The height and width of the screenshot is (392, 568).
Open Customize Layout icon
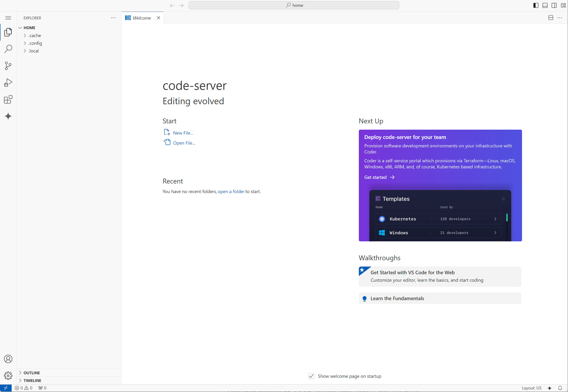[563, 5]
